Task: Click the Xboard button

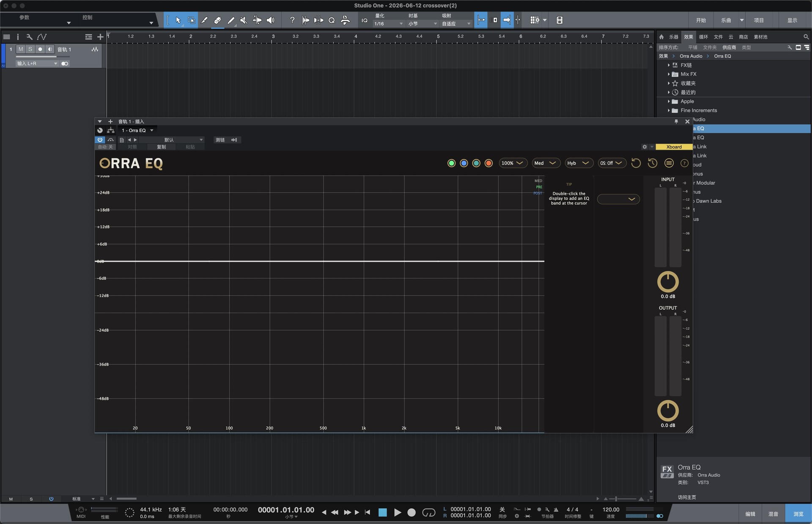Action: tap(674, 147)
